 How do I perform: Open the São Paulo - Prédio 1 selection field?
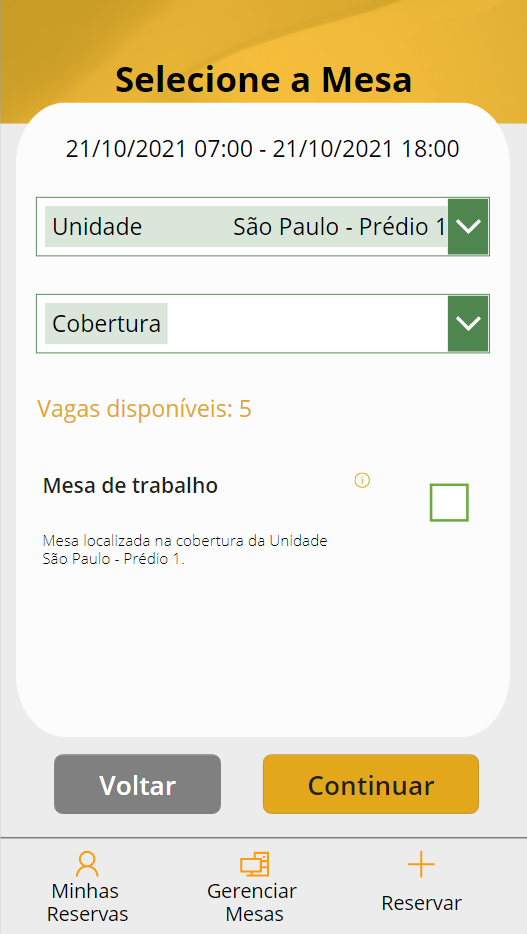point(263,227)
